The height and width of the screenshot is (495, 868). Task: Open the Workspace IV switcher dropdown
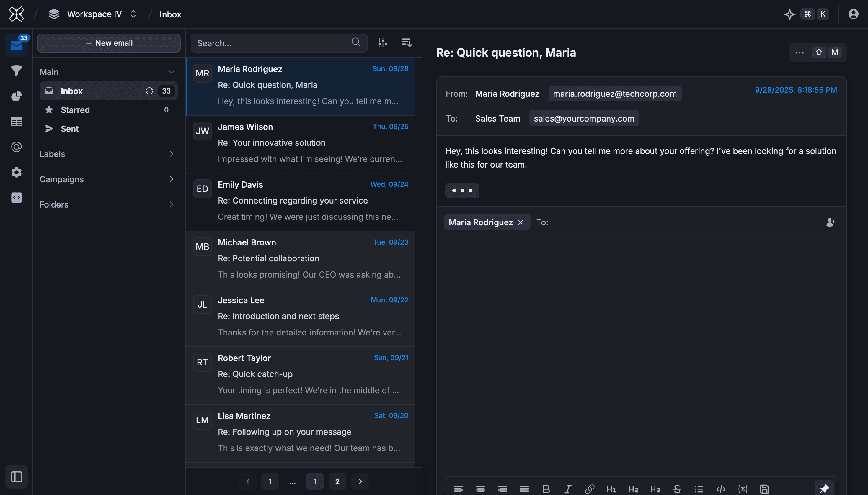(x=94, y=14)
